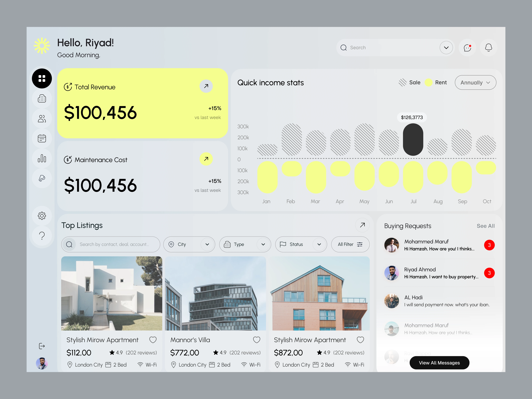Click location pin on $772,00 listing
This screenshot has width=532, height=399.
173,365
